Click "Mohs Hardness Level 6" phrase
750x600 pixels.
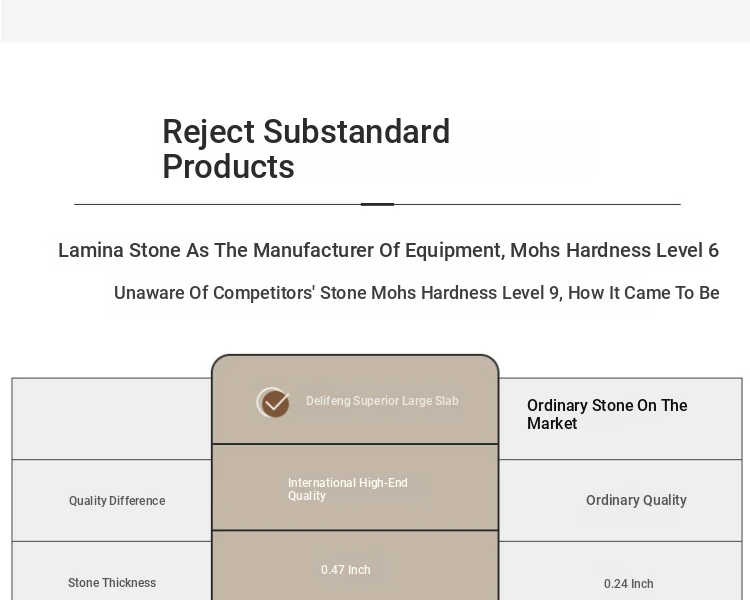point(614,250)
